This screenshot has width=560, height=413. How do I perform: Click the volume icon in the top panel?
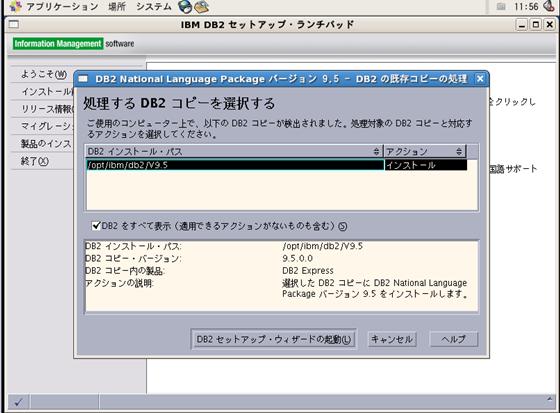548,6
